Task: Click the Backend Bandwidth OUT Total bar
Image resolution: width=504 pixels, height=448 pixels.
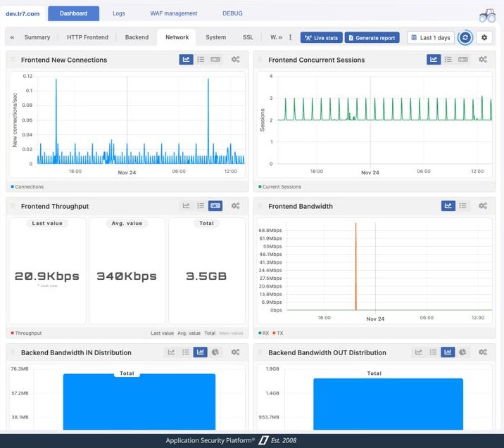Action: pyautogui.click(x=389, y=404)
